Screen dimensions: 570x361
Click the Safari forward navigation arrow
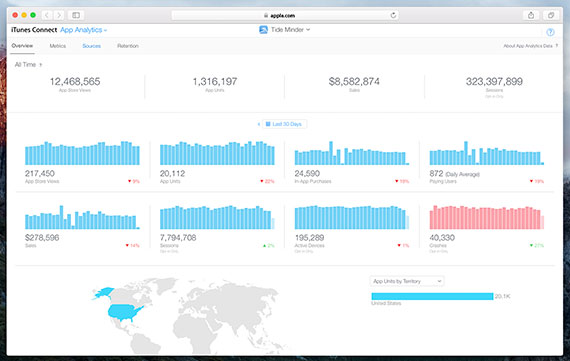pyautogui.click(x=59, y=15)
